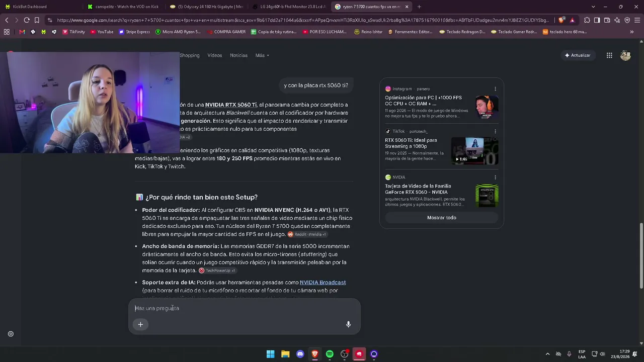
Task: Open the Stripe Express bookmark
Action: tap(134, 32)
